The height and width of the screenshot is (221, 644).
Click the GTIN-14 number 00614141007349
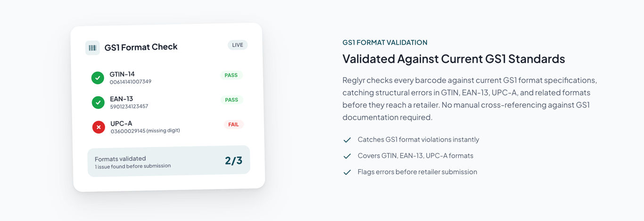click(x=131, y=82)
